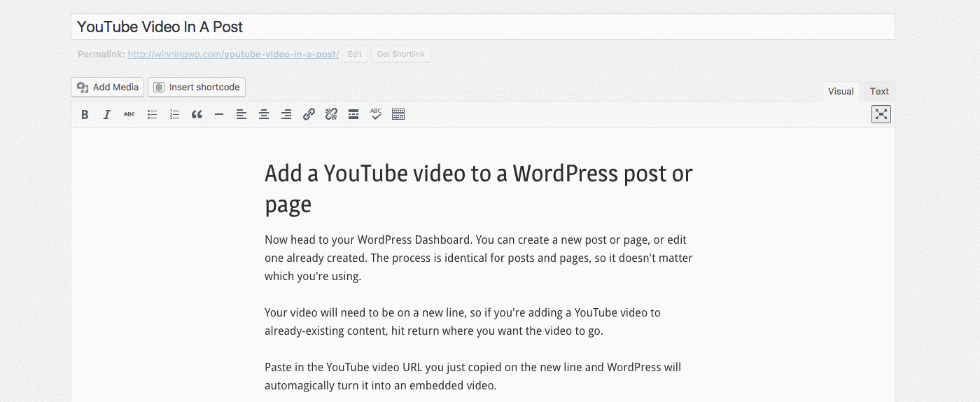980x402 pixels.
Task: Toggle Italic formatting
Action: click(x=107, y=115)
